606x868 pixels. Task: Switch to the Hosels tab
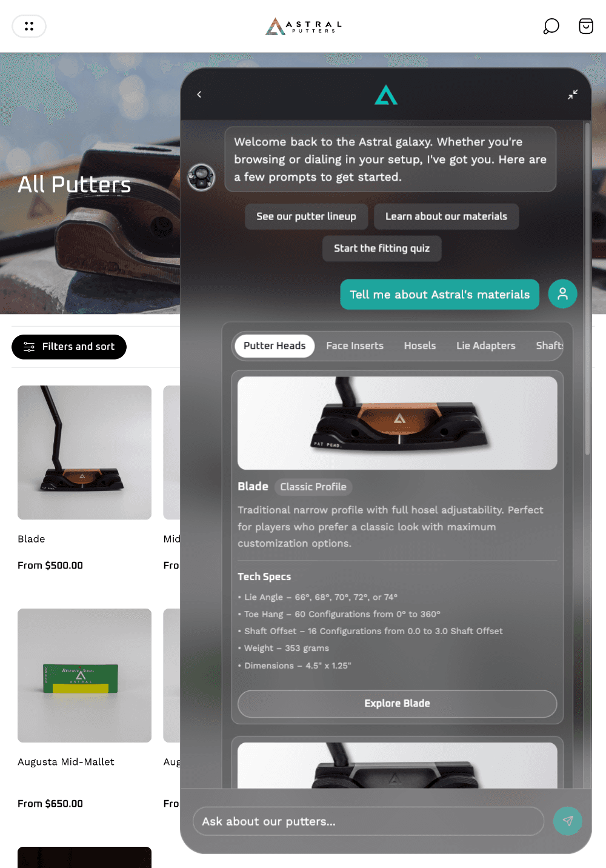[420, 346]
